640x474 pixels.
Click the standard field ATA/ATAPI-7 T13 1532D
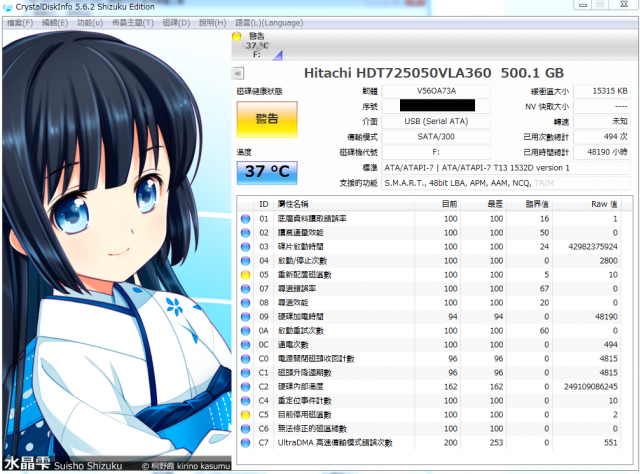506,168
